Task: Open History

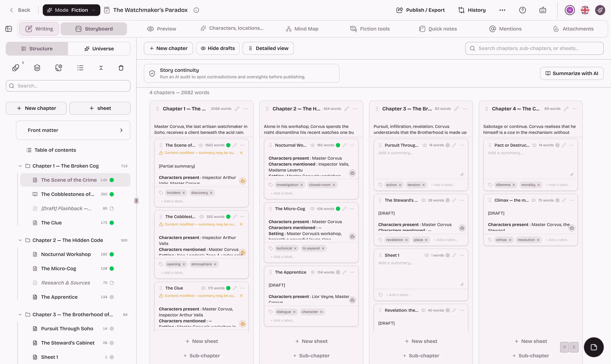Action: (x=472, y=10)
